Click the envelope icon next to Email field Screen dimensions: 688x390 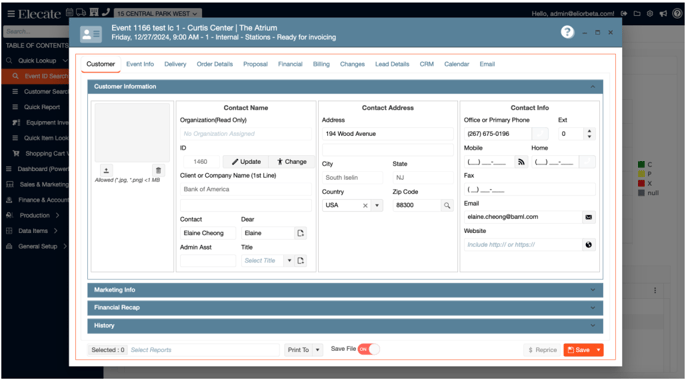(x=588, y=217)
